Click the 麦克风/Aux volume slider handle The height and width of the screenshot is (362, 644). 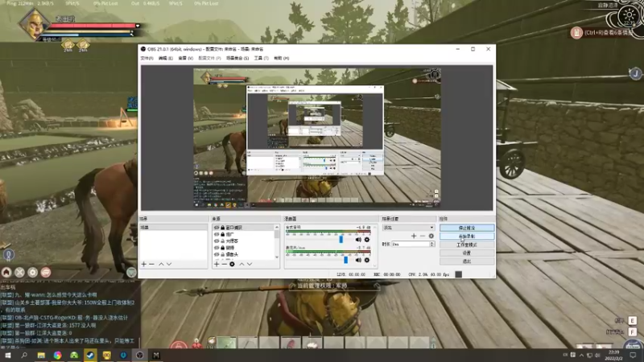coord(346,259)
